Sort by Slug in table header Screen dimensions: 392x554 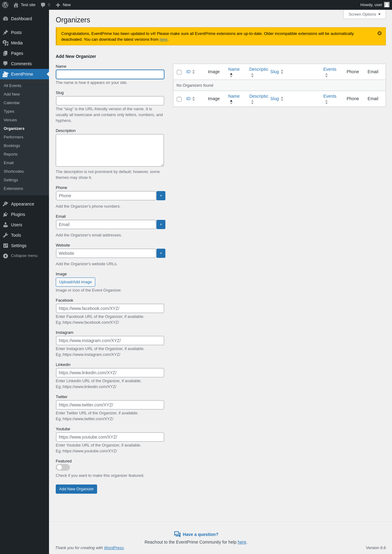(x=277, y=72)
